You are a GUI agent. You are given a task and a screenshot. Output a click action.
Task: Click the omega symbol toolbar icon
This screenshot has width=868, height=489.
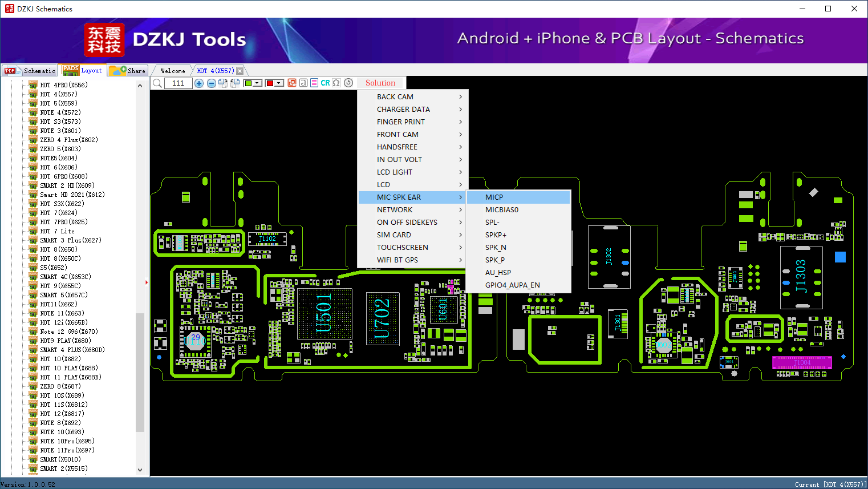pos(336,83)
